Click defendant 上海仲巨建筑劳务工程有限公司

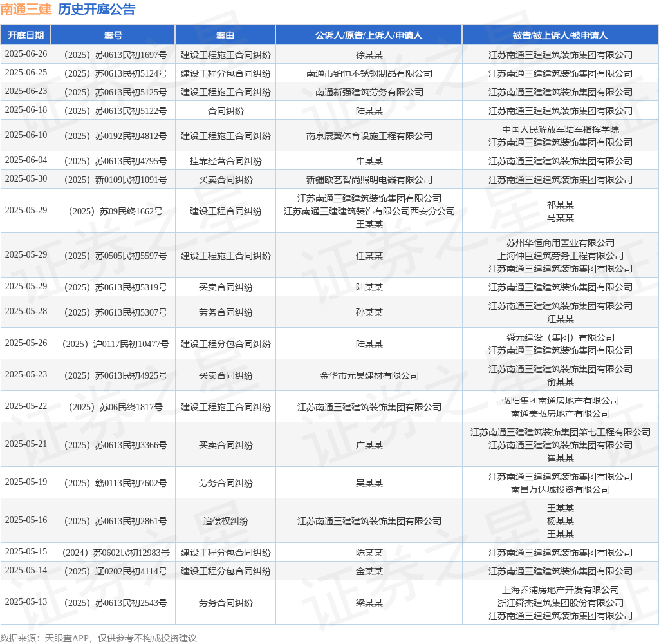point(561,255)
